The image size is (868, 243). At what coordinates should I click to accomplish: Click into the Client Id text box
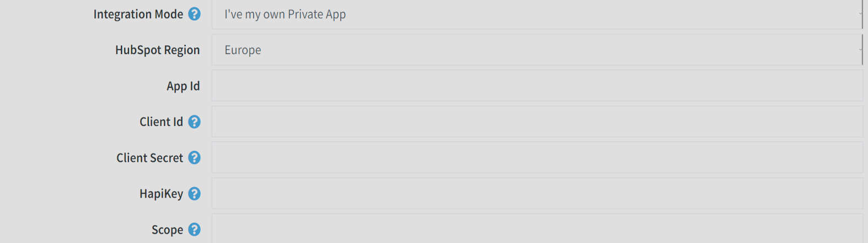click(537, 121)
